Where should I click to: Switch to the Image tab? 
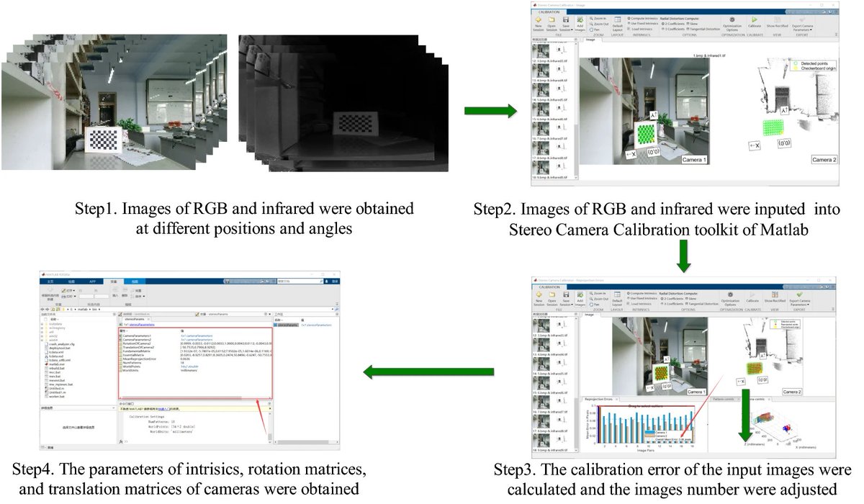[x=592, y=40]
